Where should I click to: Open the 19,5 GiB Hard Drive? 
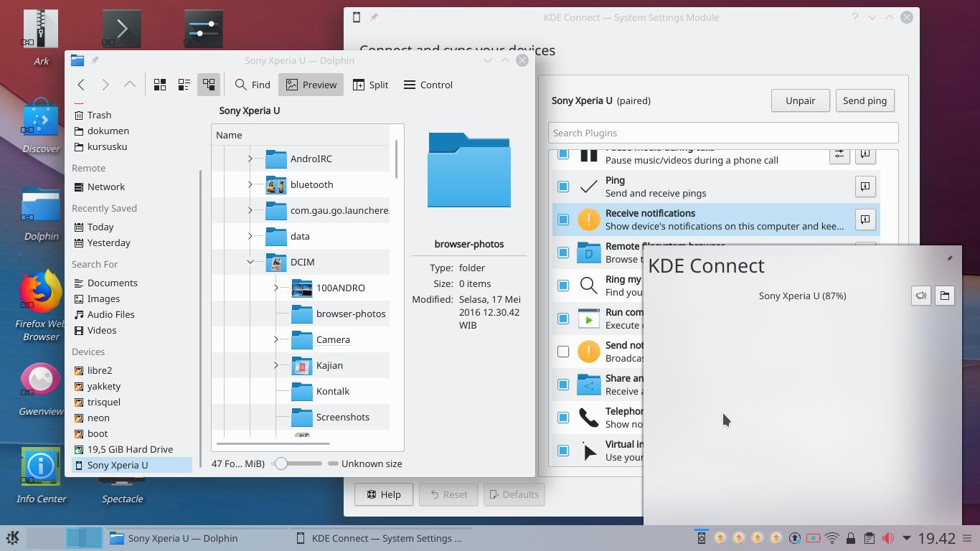pyautogui.click(x=130, y=449)
